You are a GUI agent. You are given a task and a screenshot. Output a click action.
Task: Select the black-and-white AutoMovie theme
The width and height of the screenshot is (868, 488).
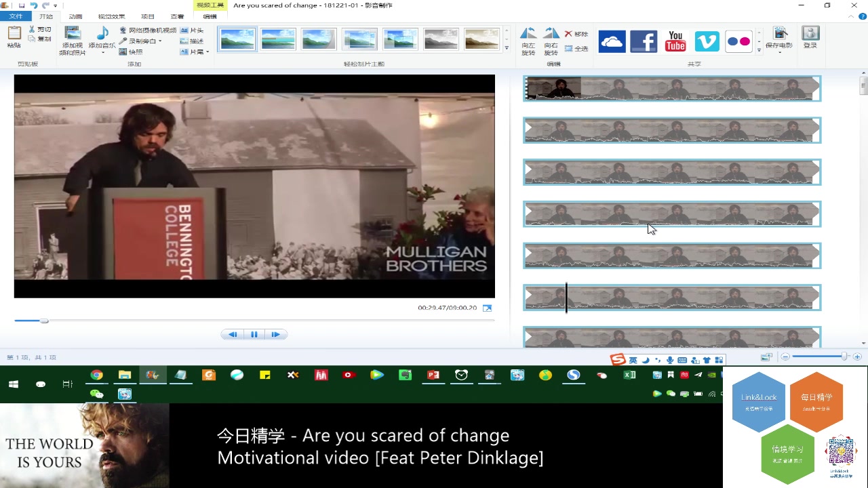(x=441, y=39)
